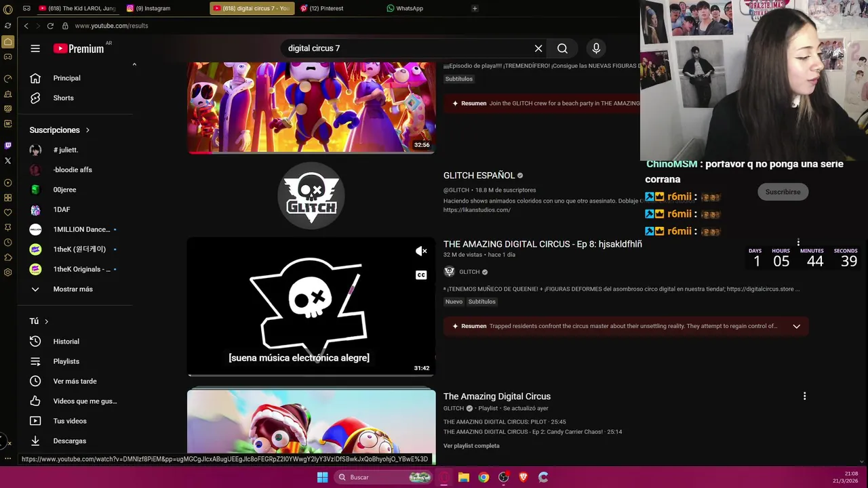Viewport: 868px width, 488px height.
Task: Reload the page with the refresh icon
Action: click(50, 26)
